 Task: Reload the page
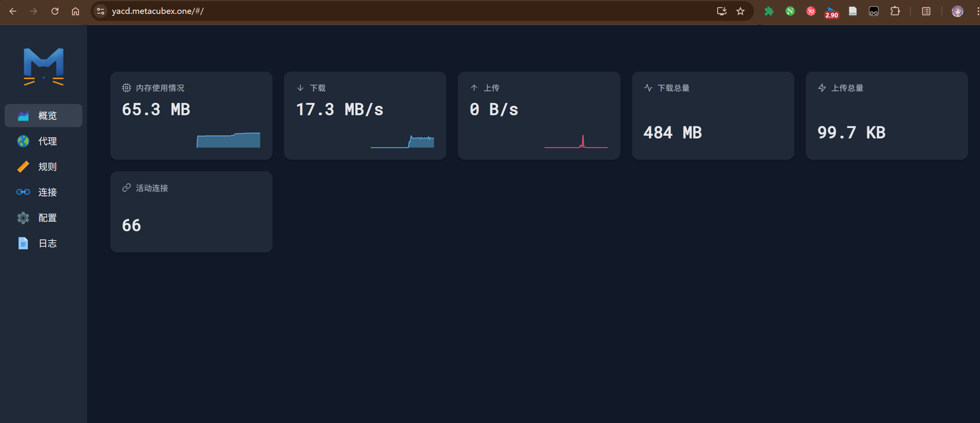tap(55, 11)
